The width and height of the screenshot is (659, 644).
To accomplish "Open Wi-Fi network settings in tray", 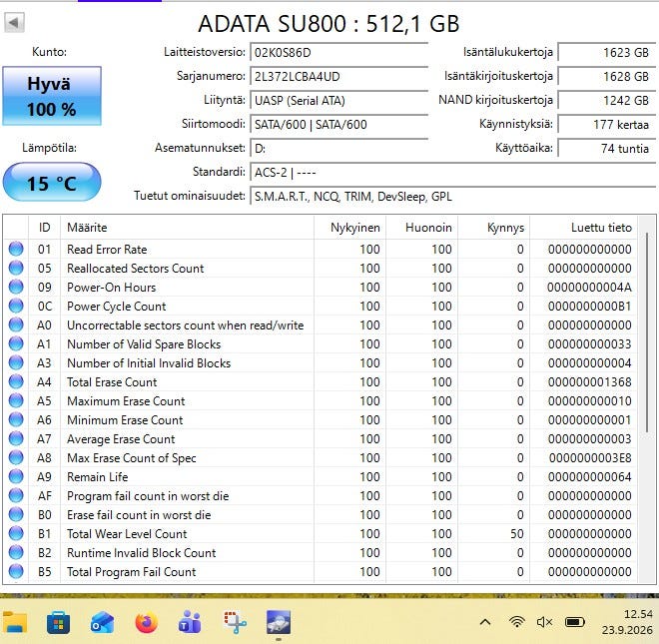I will [x=516, y=622].
